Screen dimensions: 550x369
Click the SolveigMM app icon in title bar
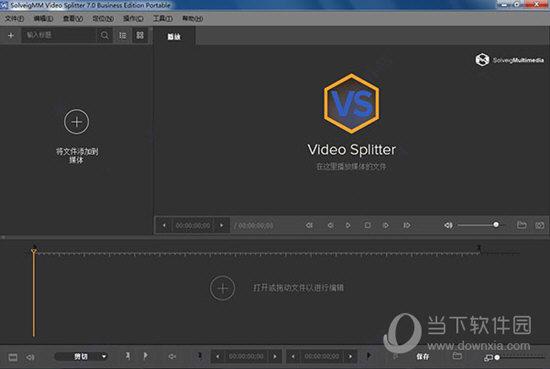tap(4, 5)
